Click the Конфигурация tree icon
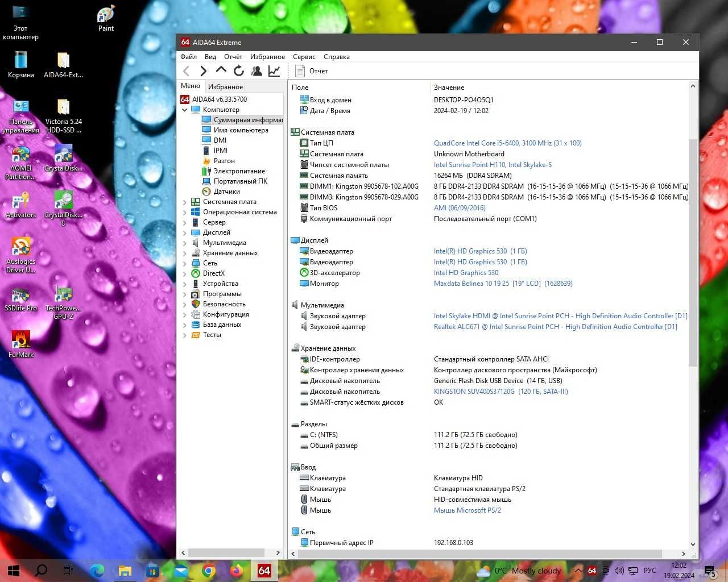728x582 pixels. pos(196,314)
